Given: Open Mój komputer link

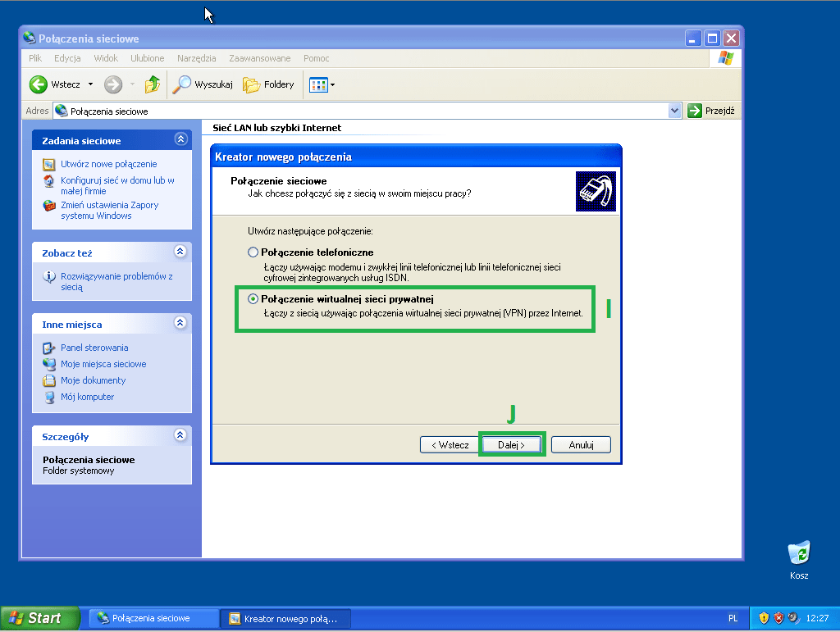Looking at the screenshot, I should pos(87,397).
